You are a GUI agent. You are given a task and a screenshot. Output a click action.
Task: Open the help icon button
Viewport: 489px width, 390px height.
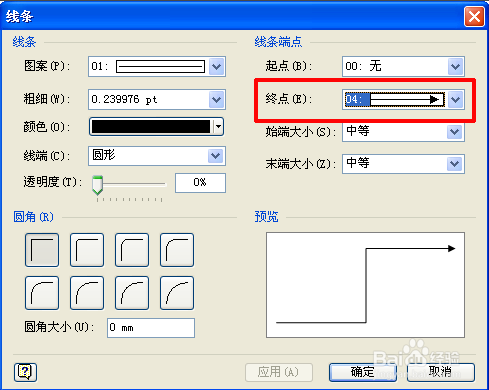(x=25, y=372)
